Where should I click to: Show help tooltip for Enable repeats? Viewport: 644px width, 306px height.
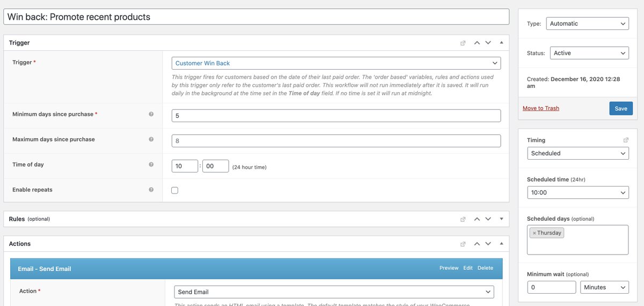click(x=151, y=190)
